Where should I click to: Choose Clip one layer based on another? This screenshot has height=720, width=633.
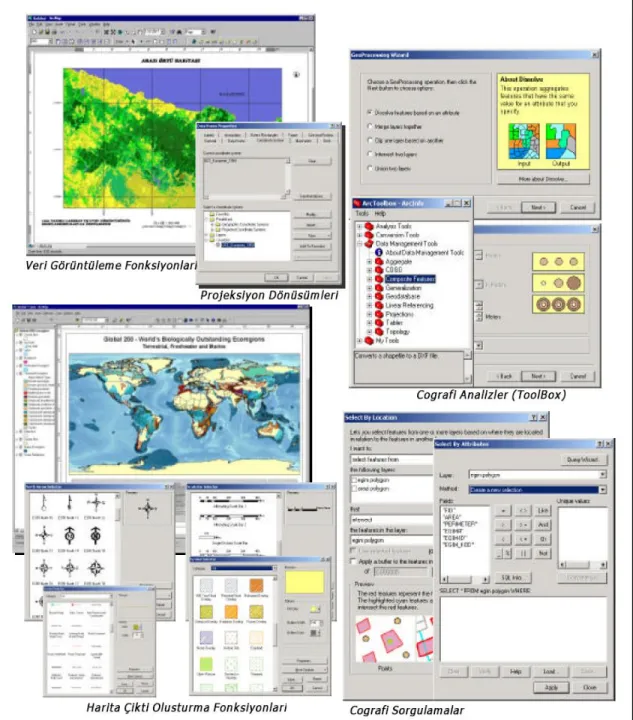pyautogui.click(x=370, y=140)
